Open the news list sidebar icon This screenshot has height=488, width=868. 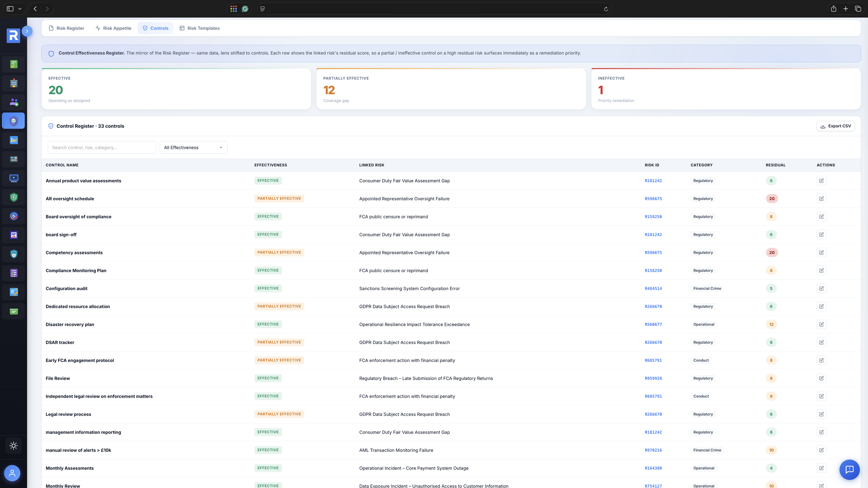pyautogui.click(x=14, y=159)
